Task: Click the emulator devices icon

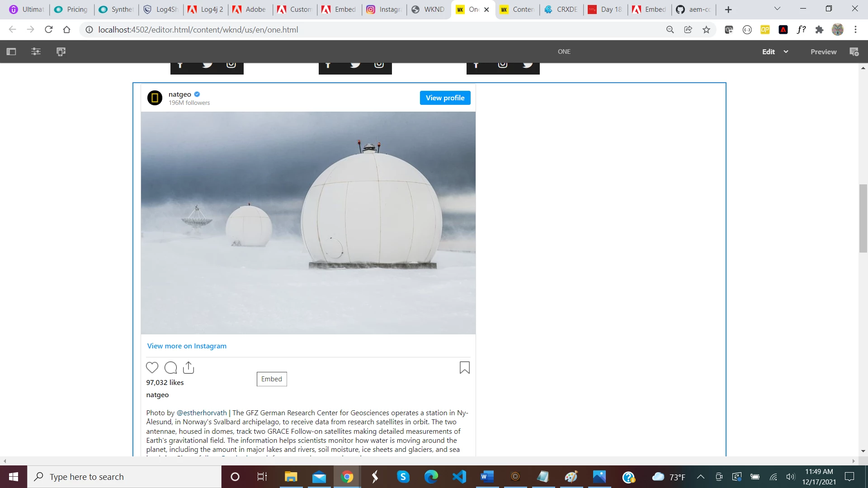Action: click(x=61, y=52)
